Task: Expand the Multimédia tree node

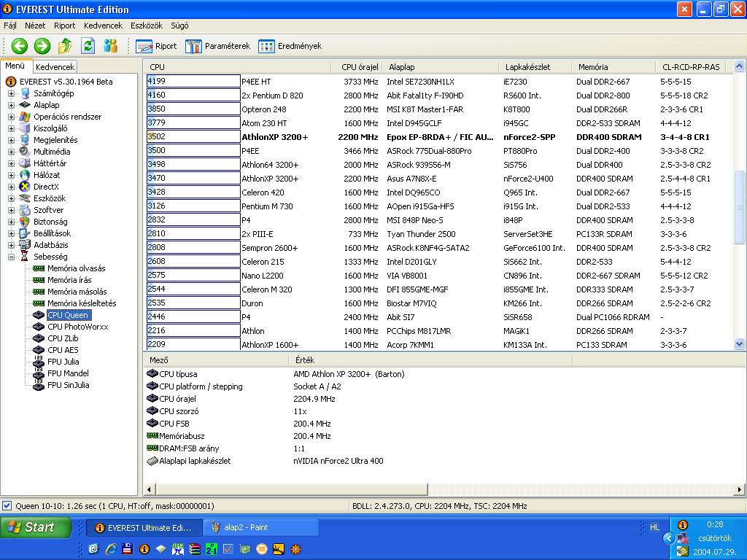Action: (11, 152)
